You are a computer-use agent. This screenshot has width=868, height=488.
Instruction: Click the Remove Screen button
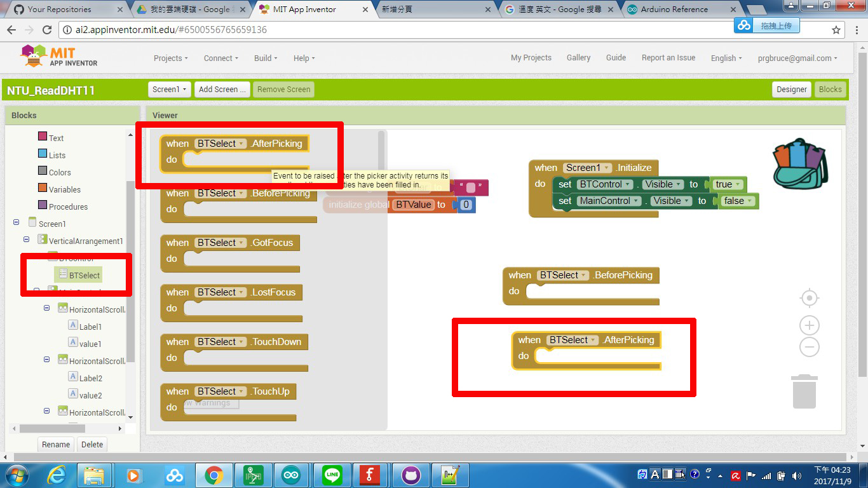[x=283, y=90]
